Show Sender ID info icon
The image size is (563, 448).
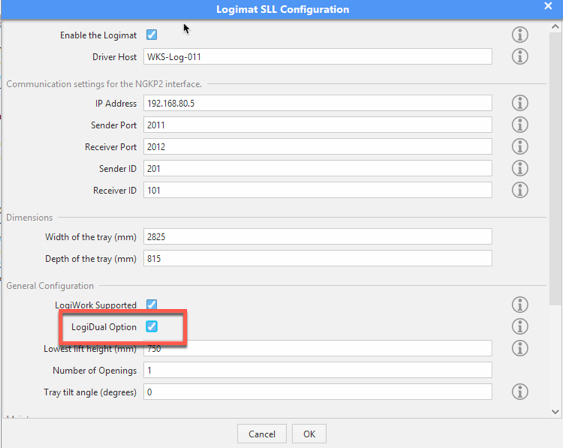[520, 168]
